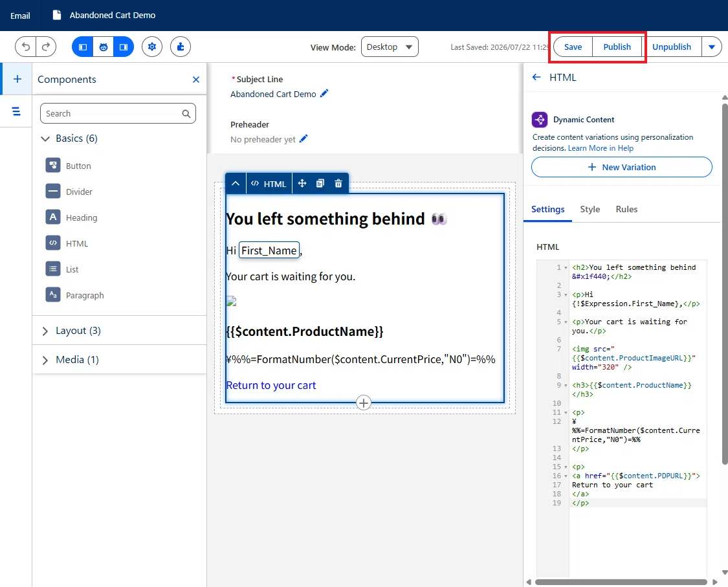Click the broken product image placeholder

(x=231, y=301)
